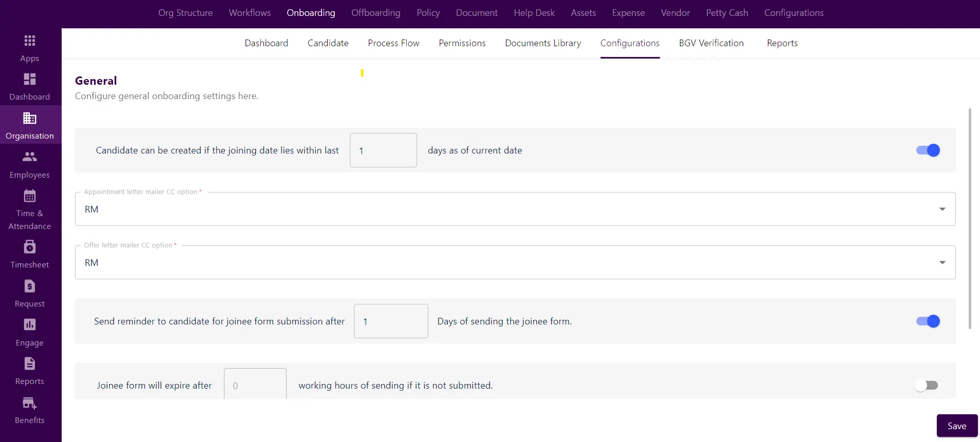Focus the reminder days input field

391,321
